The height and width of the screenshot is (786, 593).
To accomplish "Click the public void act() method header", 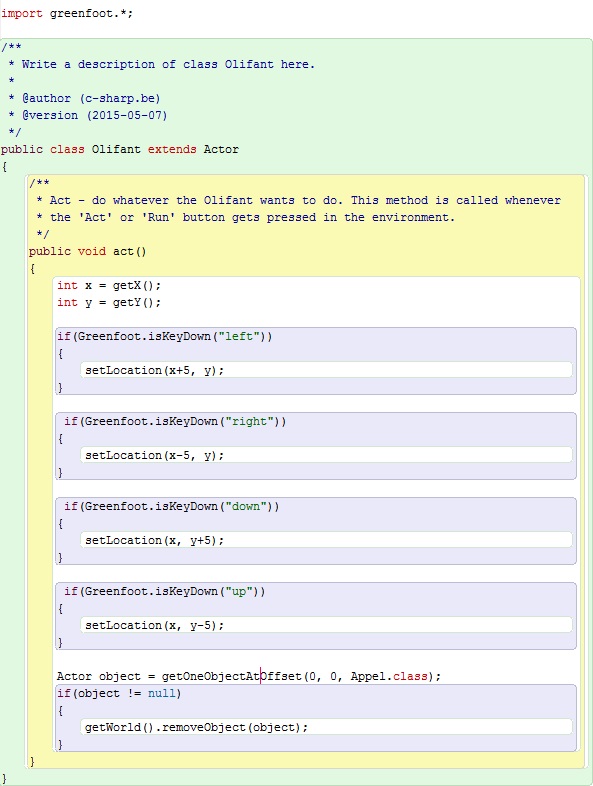I will click(87, 251).
